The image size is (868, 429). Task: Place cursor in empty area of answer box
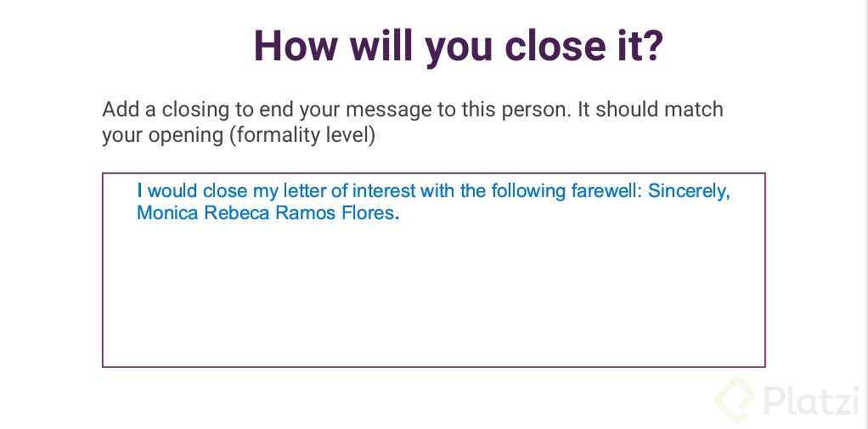pos(433,293)
